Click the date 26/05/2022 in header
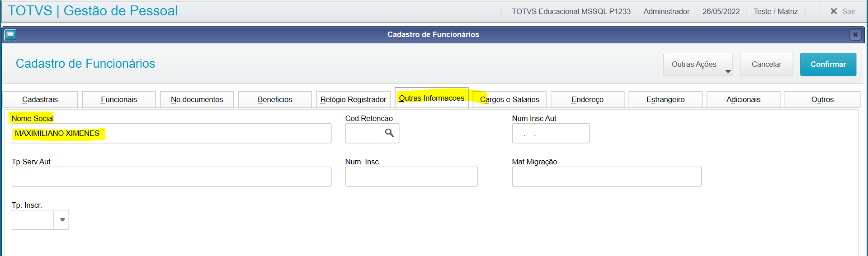The height and width of the screenshot is (256, 868). click(721, 11)
